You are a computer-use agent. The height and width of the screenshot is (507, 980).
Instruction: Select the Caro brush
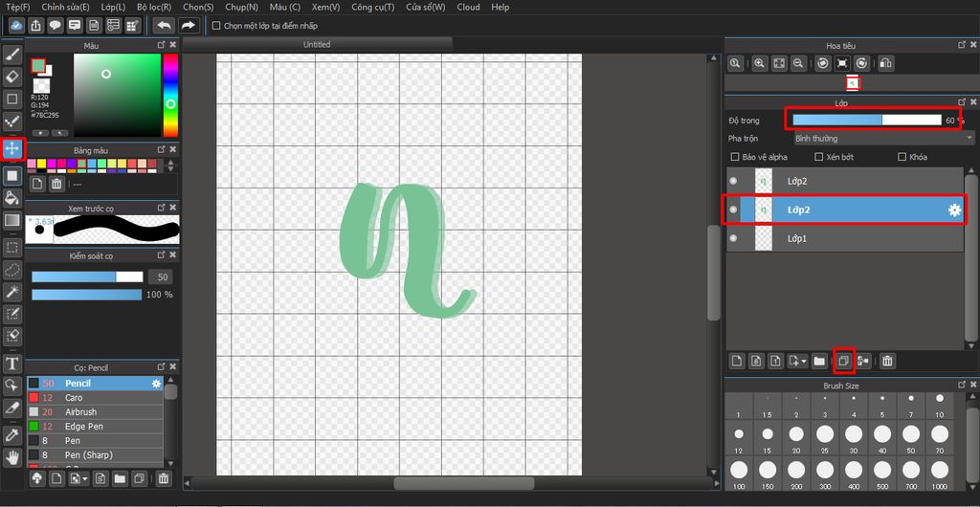point(95,398)
